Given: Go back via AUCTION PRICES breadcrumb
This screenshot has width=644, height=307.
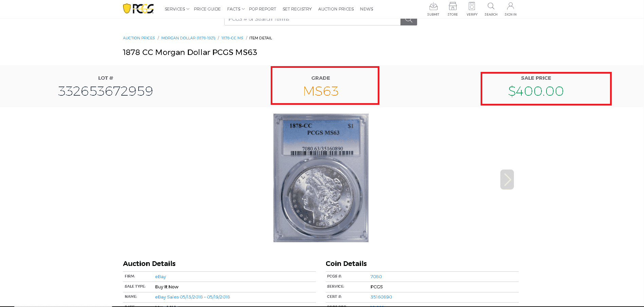Looking at the screenshot, I should click(x=139, y=38).
